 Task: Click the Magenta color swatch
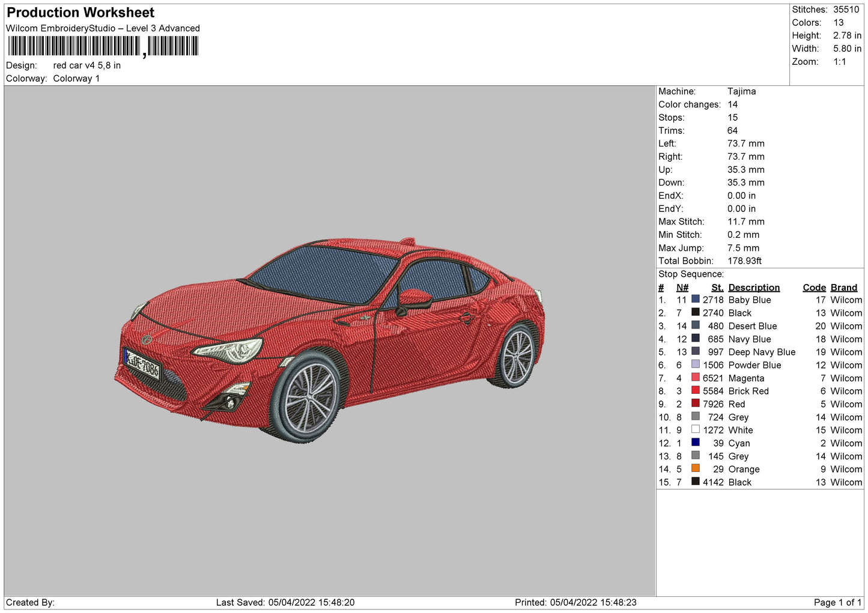(x=696, y=378)
